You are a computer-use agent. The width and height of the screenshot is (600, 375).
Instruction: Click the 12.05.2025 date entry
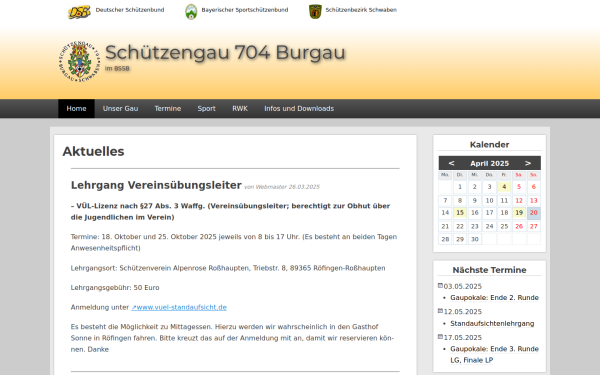coord(463,312)
